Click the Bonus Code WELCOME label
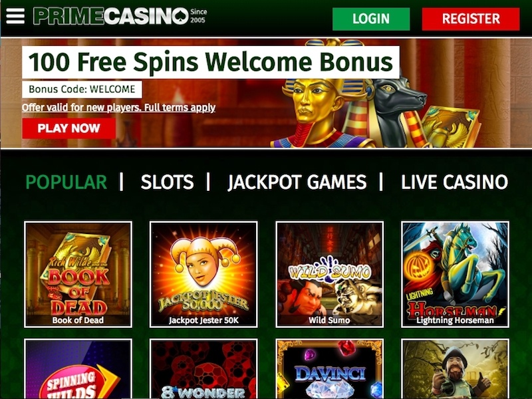The height and width of the screenshot is (399, 532). tap(82, 90)
